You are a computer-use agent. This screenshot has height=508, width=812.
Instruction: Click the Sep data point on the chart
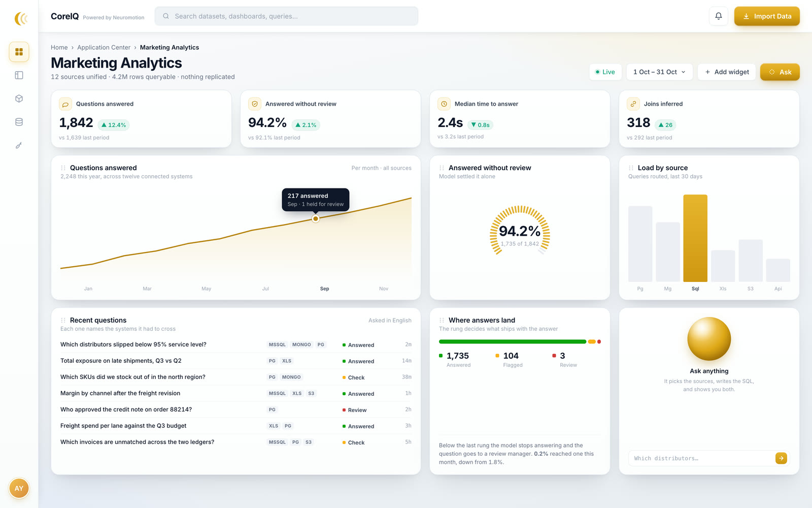click(316, 219)
